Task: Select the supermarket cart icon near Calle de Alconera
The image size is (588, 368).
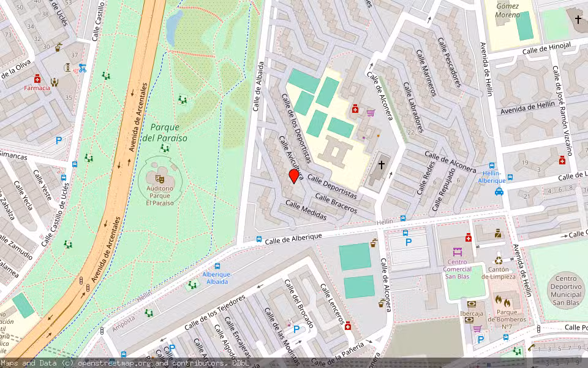Action: coord(370,113)
